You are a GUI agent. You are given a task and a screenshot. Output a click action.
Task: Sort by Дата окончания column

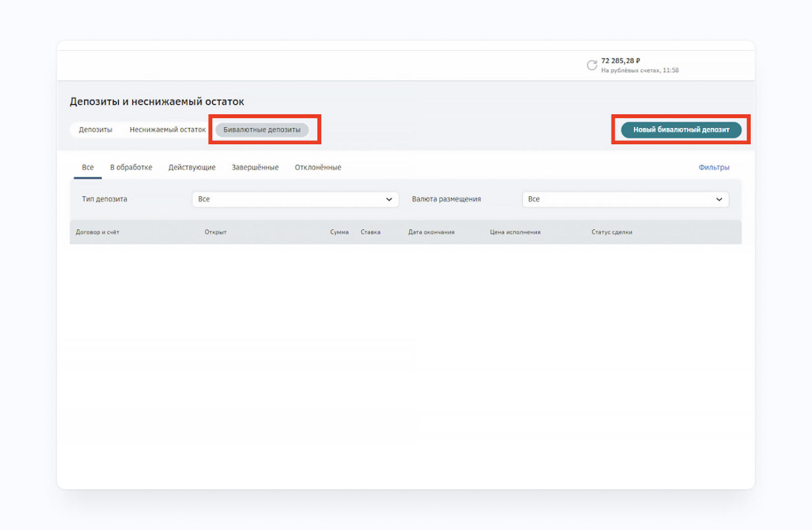click(x=432, y=232)
